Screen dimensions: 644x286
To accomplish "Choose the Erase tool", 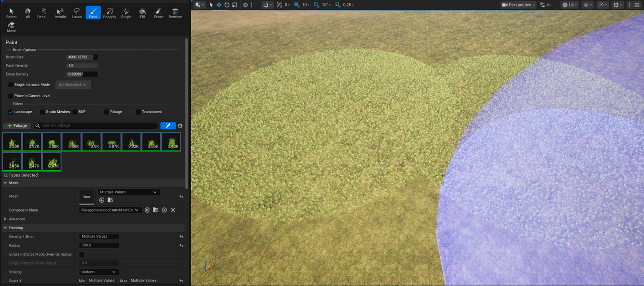I will click(158, 13).
